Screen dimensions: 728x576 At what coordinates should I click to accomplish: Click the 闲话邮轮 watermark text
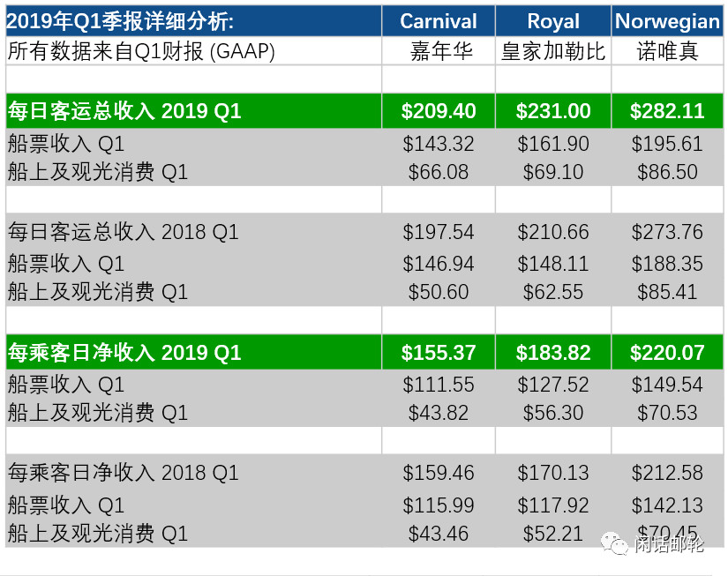point(670,544)
